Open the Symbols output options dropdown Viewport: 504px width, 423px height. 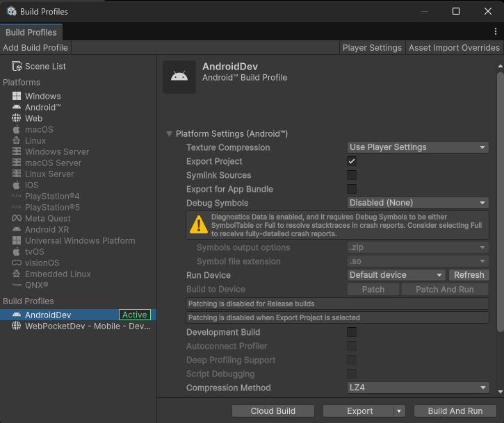tap(418, 247)
